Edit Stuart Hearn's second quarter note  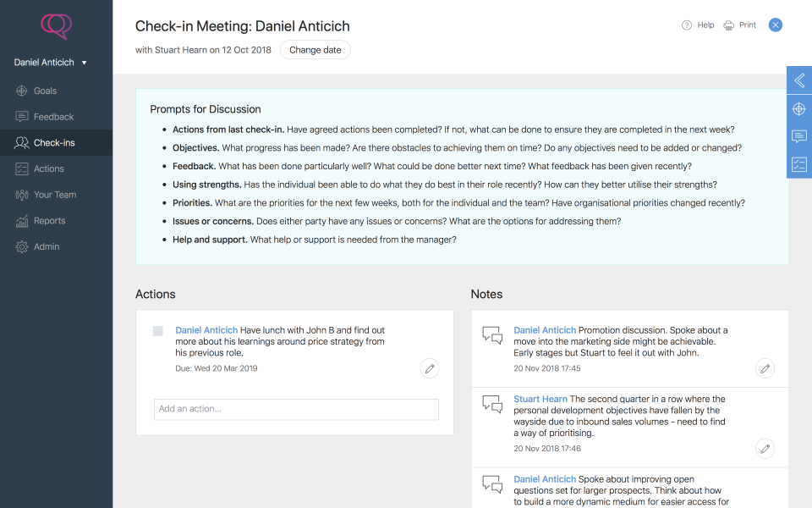[765, 449]
